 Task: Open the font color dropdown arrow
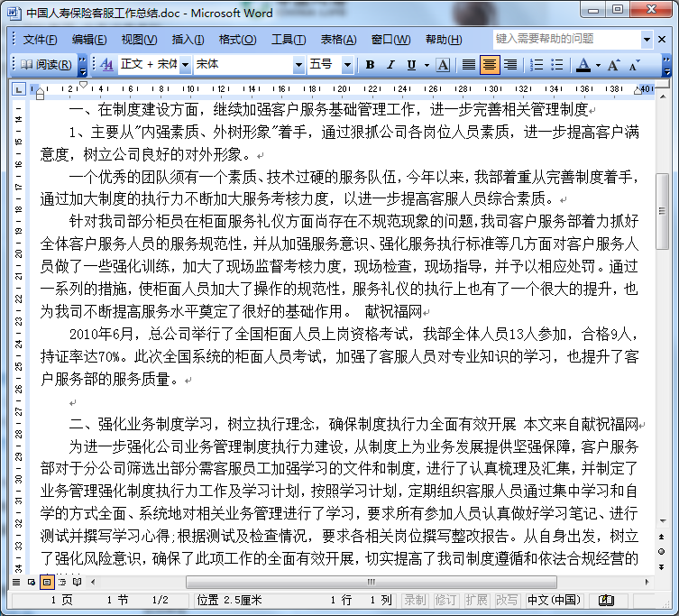pos(598,66)
